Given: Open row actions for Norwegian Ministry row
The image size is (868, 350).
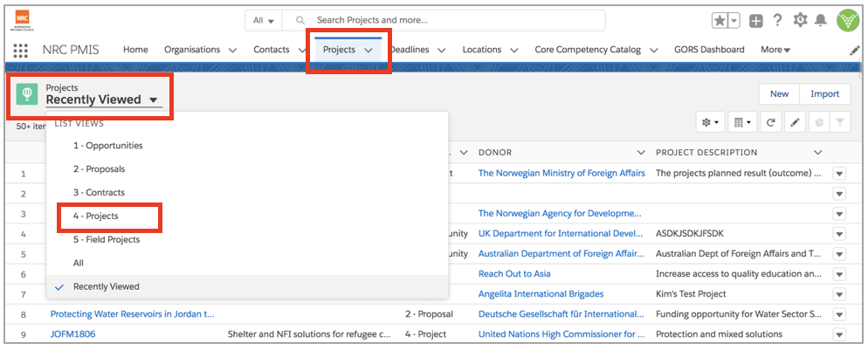Looking at the screenshot, I should pyautogui.click(x=839, y=174).
